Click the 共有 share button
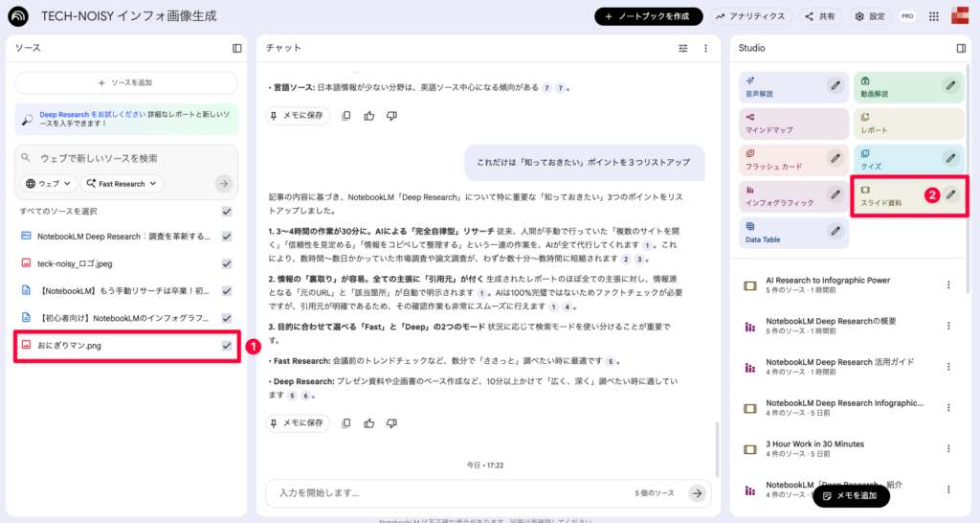Screen dimensions: 980x523 tap(819, 16)
